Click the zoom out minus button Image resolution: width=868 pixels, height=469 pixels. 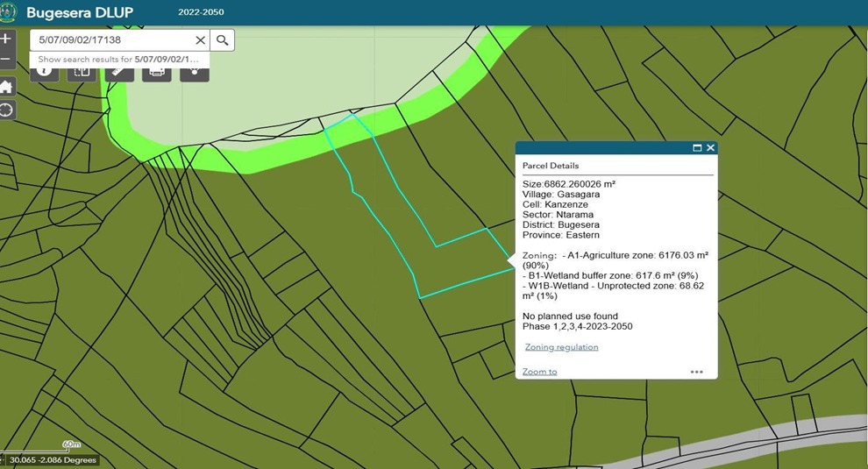pos(6,60)
